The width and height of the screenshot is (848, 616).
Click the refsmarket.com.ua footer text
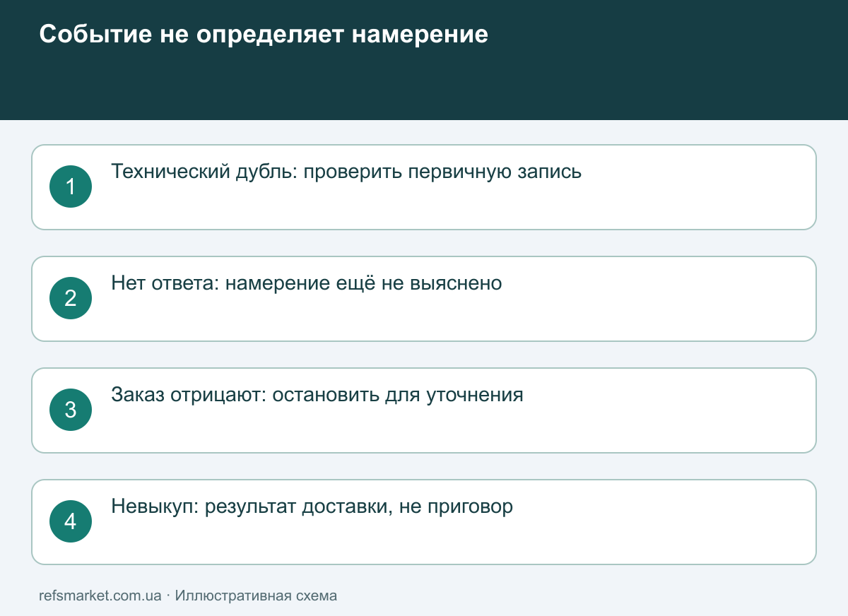100,596
